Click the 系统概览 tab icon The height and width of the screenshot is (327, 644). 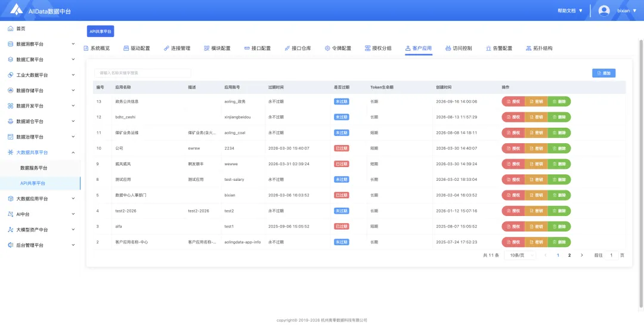[x=86, y=48]
